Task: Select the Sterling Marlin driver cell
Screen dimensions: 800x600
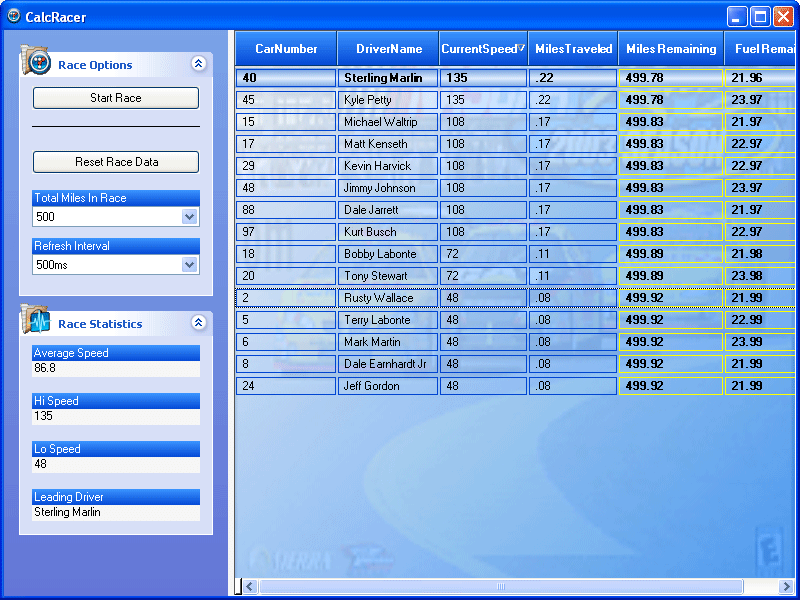Action: (x=388, y=78)
